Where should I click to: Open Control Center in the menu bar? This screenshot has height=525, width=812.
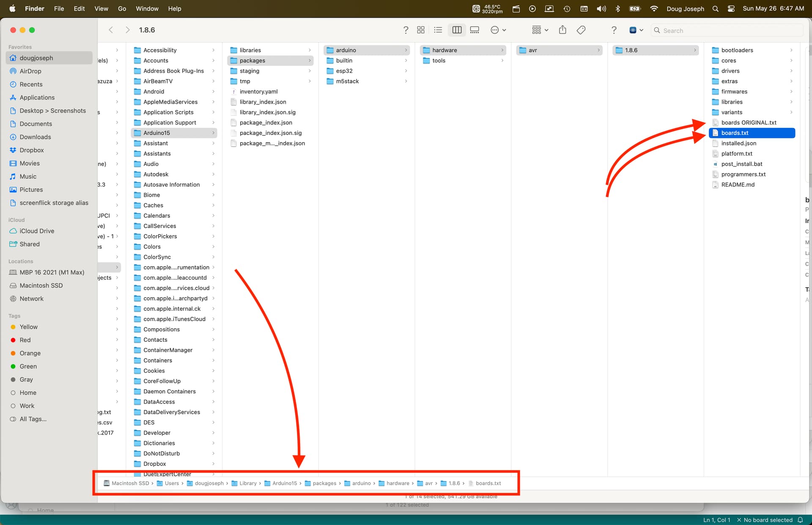tap(731, 8)
